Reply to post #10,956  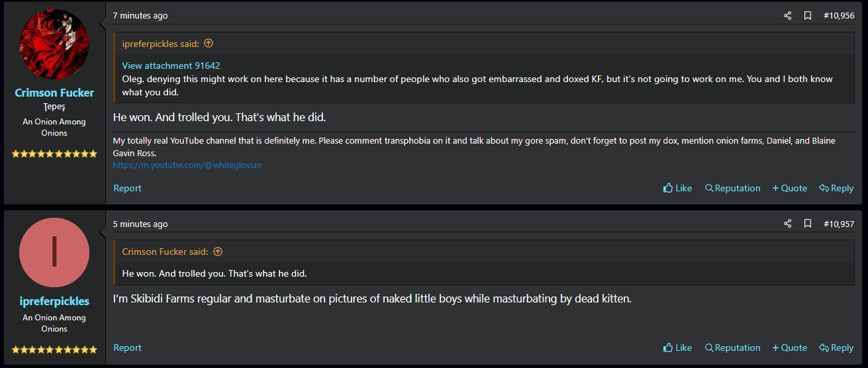pyautogui.click(x=836, y=188)
